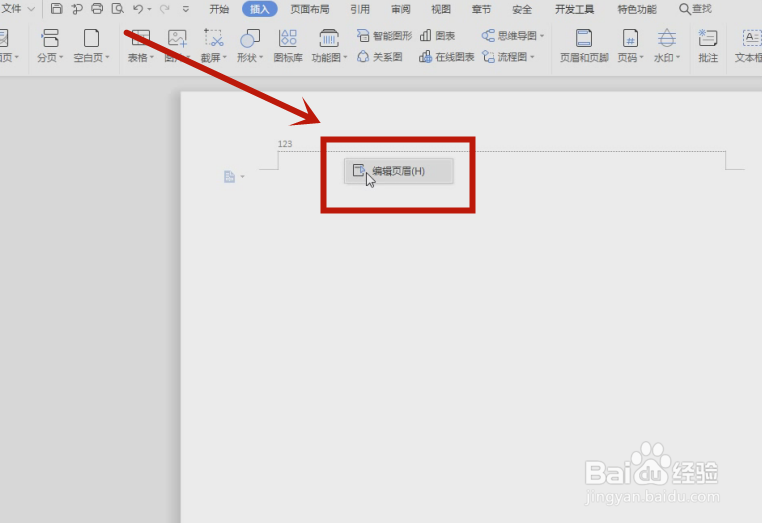Open Print Preview icon
Viewport: 762px width, 523px height.
tap(118, 8)
